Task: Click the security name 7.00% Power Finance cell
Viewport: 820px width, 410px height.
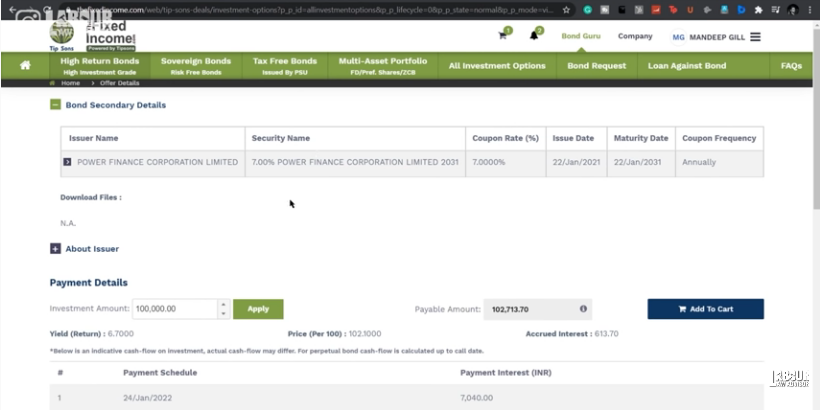Action: point(355,162)
